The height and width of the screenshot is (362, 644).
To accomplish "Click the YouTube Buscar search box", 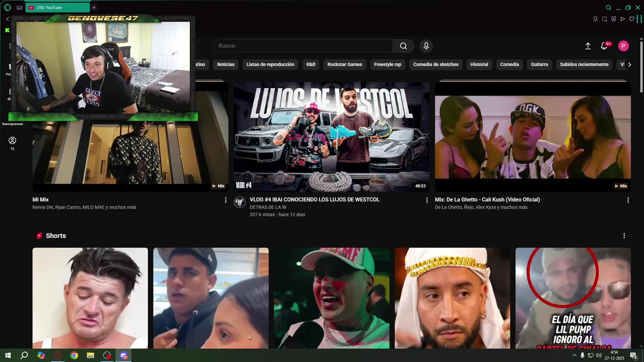I will click(x=303, y=46).
